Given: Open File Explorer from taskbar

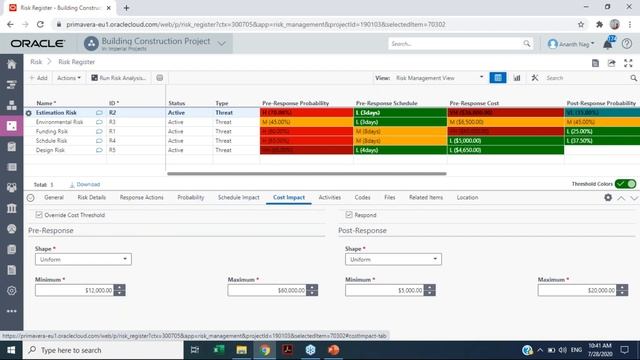Looking at the screenshot, I should coord(242,350).
